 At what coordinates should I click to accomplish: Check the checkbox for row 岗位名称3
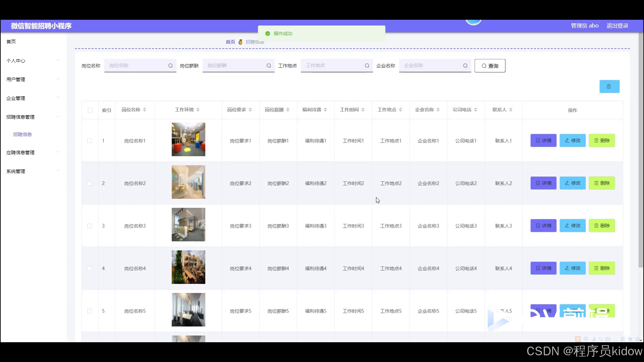[x=90, y=226]
